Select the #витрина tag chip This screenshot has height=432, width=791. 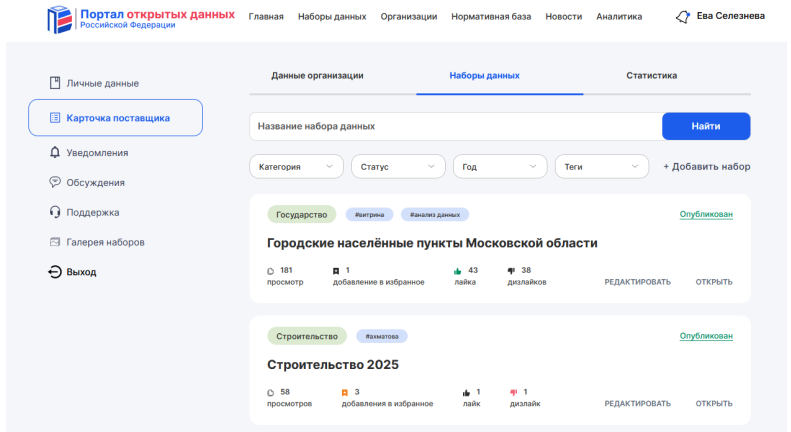369,214
